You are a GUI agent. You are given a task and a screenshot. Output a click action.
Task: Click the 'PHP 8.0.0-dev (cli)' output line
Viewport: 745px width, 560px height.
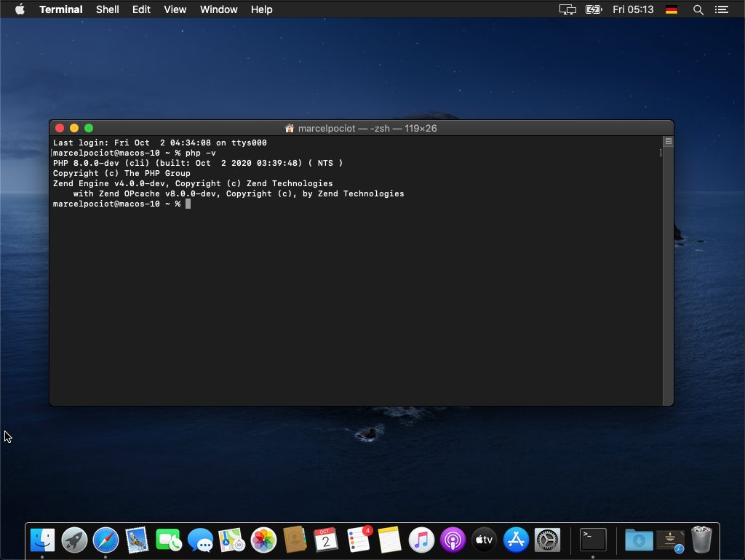[x=198, y=163]
